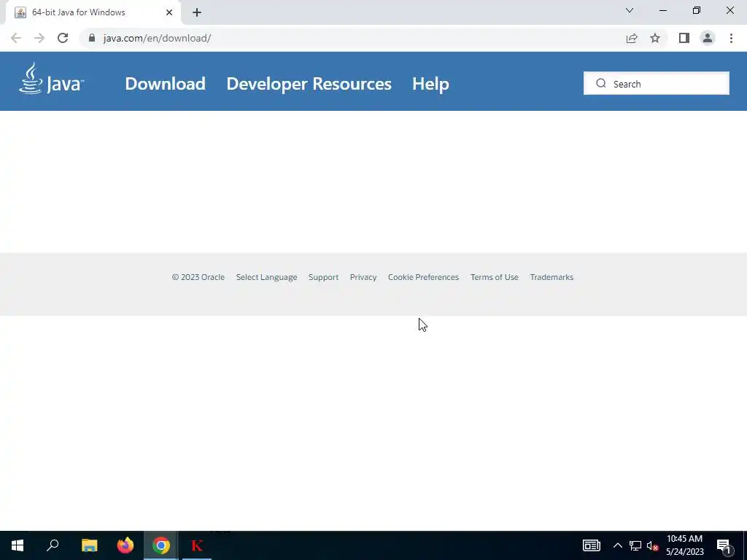Click the browser forward arrow
This screenshot has width=747, height=560.
[x=39, y=38]
